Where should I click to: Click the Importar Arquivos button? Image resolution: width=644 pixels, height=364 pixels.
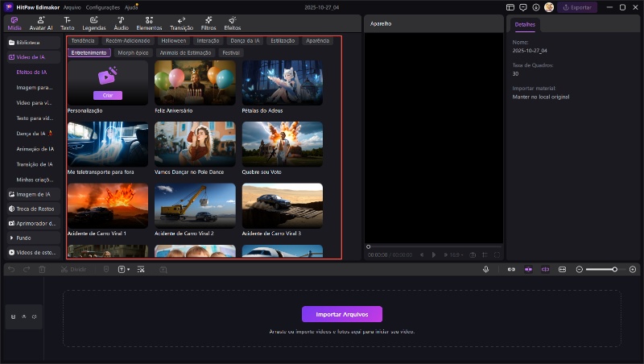coord(341,314)
